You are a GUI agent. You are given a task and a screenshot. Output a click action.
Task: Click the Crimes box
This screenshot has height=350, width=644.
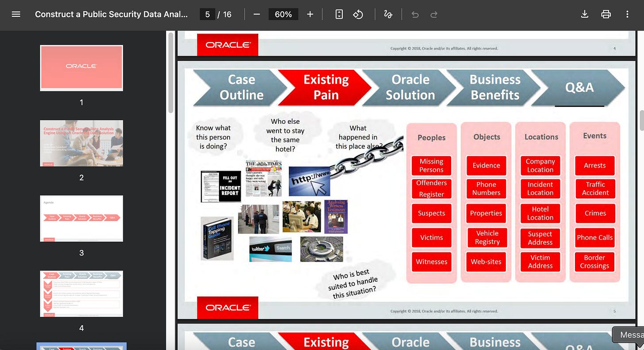point(595,213)
